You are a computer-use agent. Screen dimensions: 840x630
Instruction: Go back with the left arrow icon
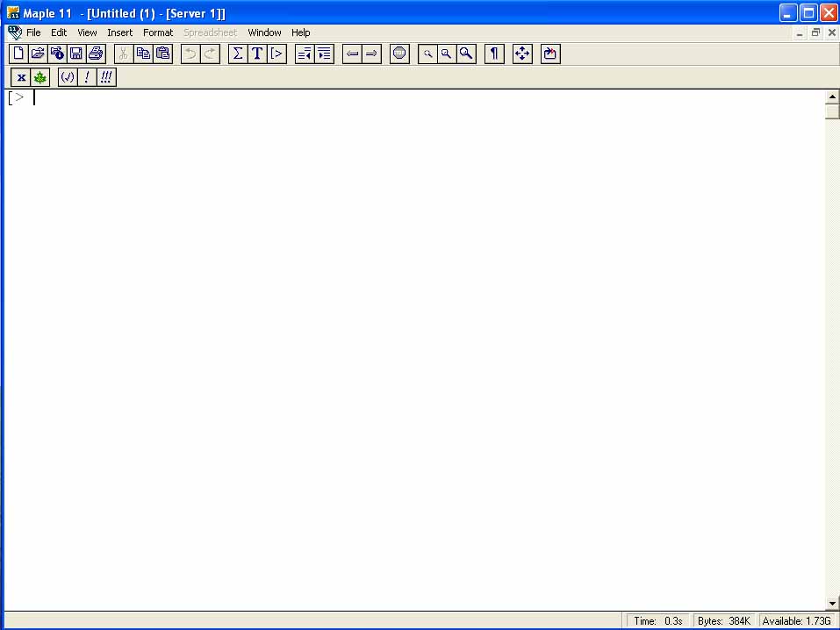tap(352, 54)
